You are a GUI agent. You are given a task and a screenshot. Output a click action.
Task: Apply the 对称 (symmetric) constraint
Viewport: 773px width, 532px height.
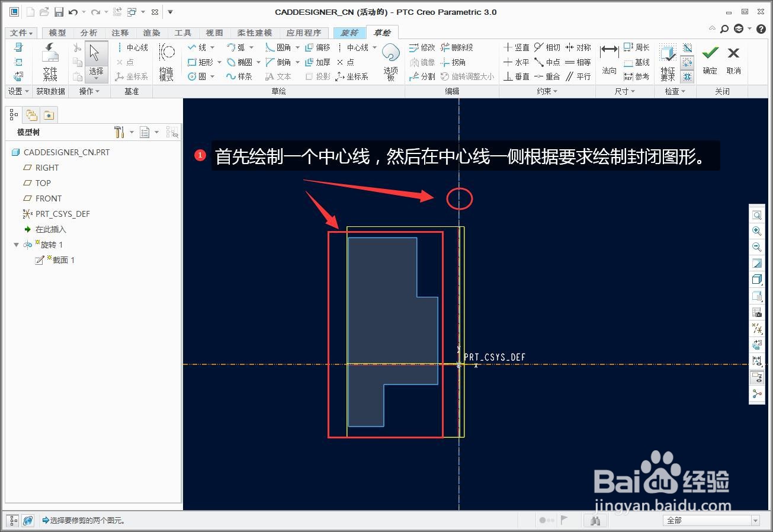[578, 47]
